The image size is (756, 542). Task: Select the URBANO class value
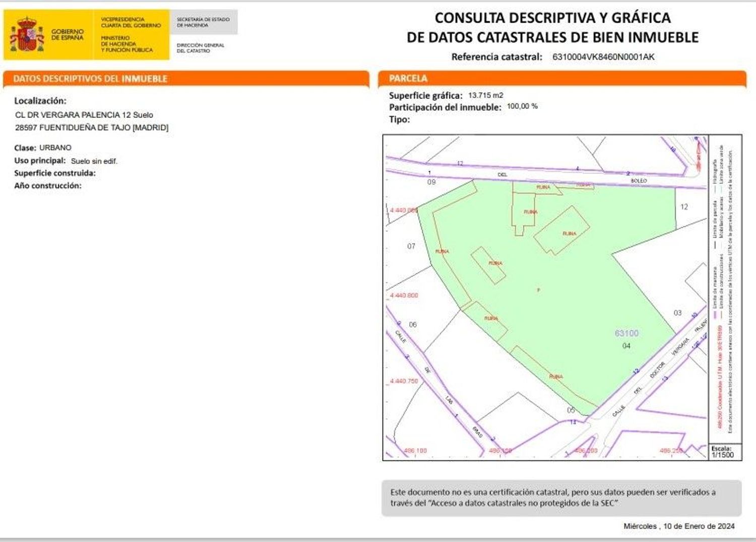pos(55,148)
